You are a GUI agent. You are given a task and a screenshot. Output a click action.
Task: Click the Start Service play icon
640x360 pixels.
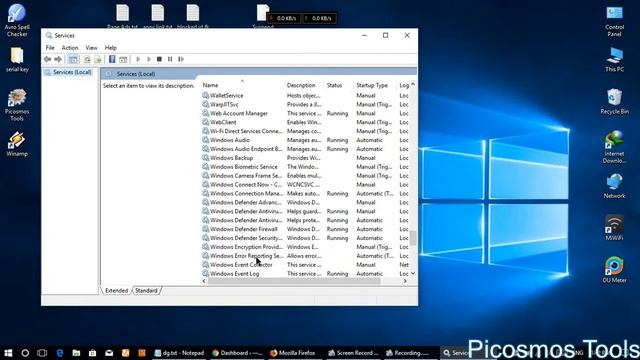(138, 59)
